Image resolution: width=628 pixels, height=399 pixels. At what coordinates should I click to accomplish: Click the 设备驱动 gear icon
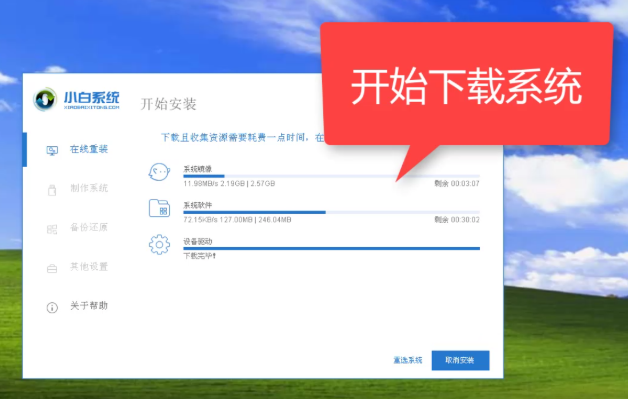[x=159, y=244]
